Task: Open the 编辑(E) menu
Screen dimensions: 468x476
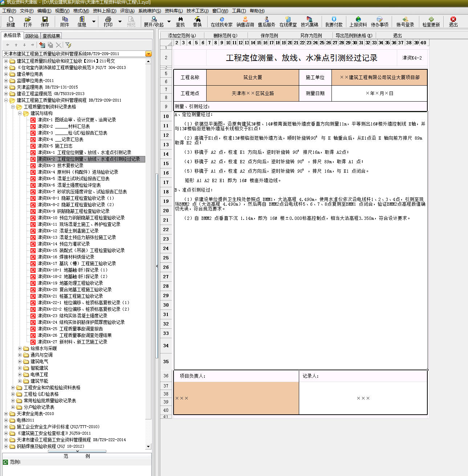Action: click(x=44, y=11)
